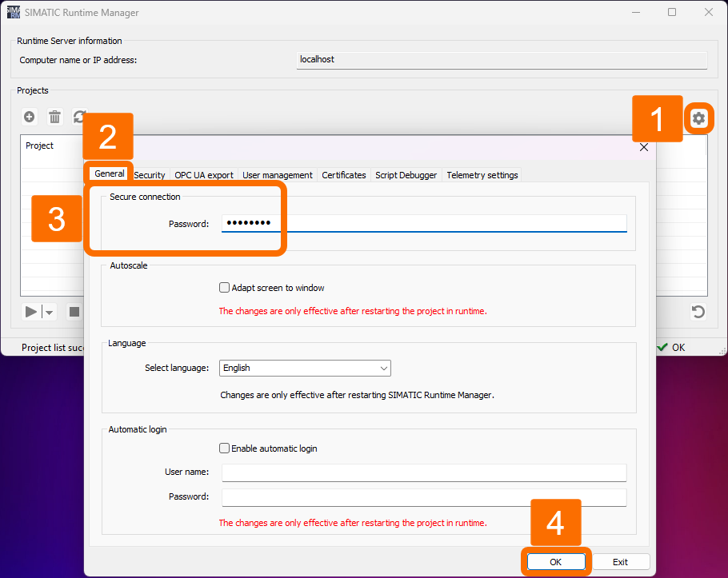728x578 pixels.
Task: Open the Select language dropdown
Action: click(305, 368)
